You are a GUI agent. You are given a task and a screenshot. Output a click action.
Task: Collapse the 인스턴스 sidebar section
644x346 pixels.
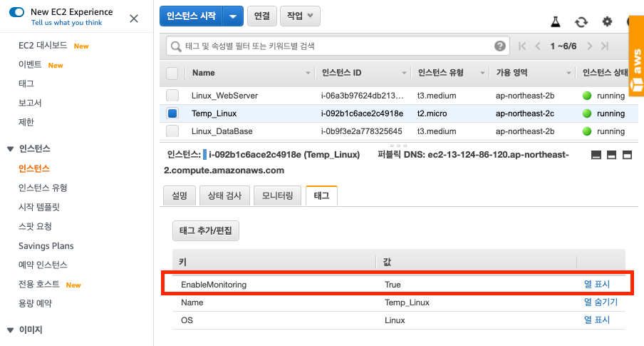coord(11,149)
